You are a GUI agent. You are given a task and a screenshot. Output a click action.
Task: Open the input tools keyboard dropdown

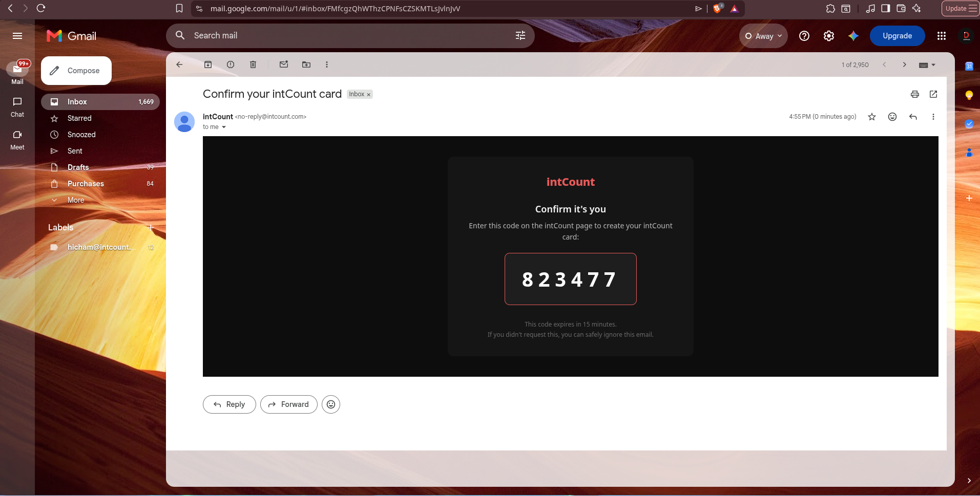(927, 65)
